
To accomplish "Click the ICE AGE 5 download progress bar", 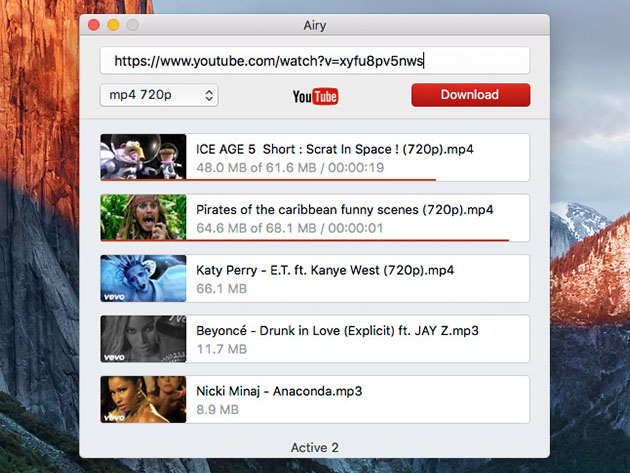I will point(310,180).
